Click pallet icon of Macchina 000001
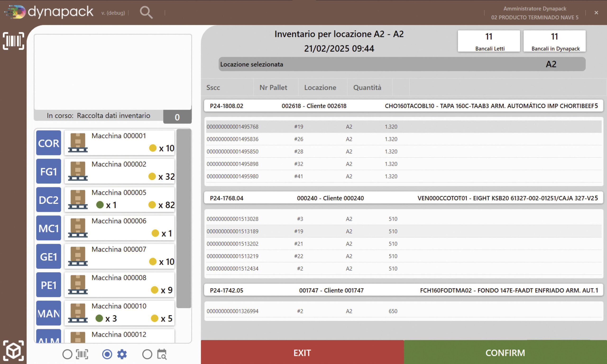 coord(78,143)
